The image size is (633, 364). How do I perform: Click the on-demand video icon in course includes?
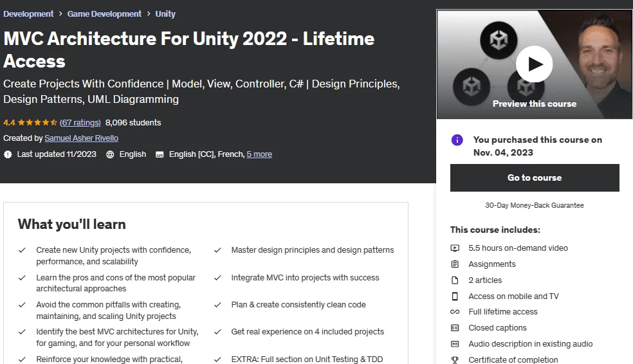coord(455,248)
